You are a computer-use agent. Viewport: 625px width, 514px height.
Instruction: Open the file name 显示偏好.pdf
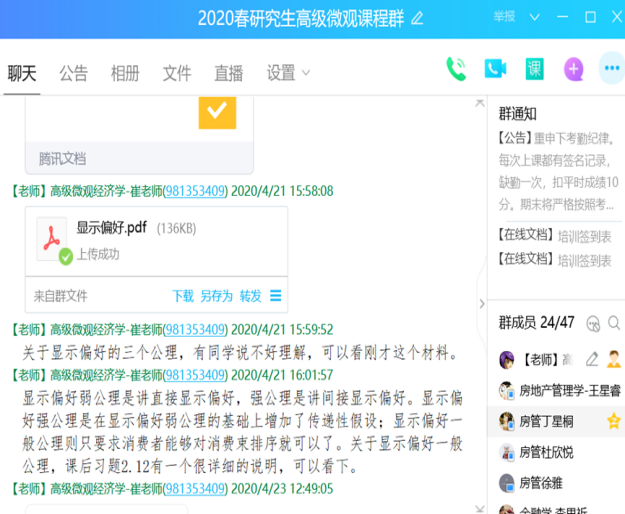[x=112, y=228]
